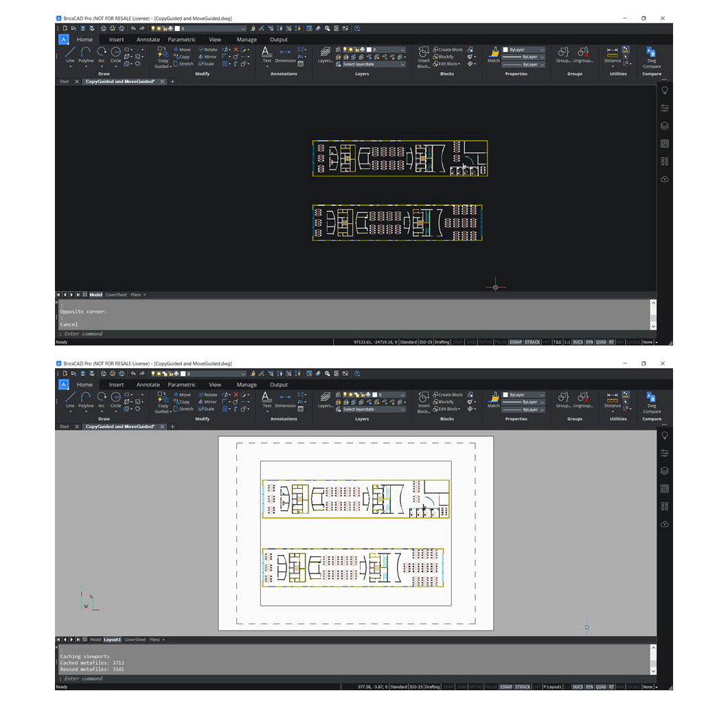Click the Group icon in upper window
The width and height of the screenshot is (728, 704).
(563, 52)
